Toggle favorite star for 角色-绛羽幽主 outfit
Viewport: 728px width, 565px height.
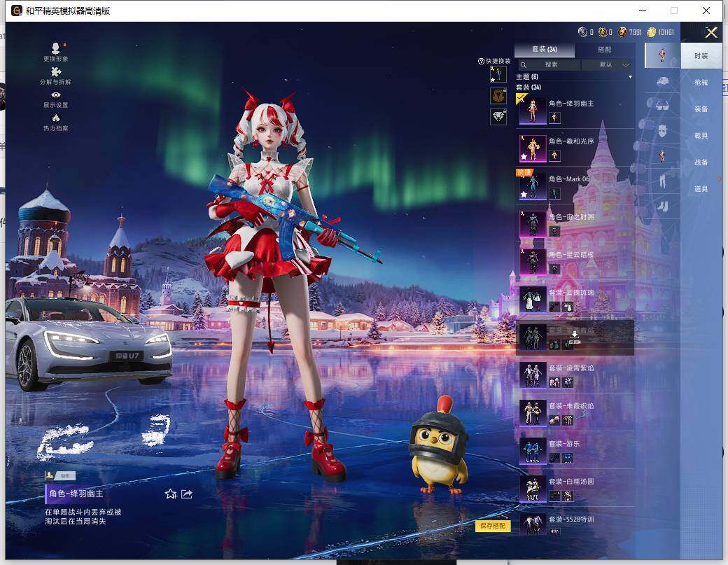pyautogui.click(x=169, y=494)
